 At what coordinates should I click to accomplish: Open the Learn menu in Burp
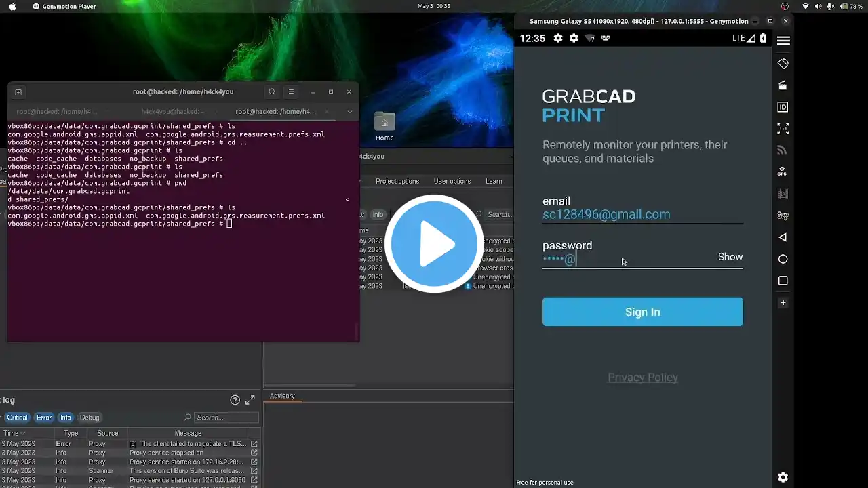click(x=494, y=181)
